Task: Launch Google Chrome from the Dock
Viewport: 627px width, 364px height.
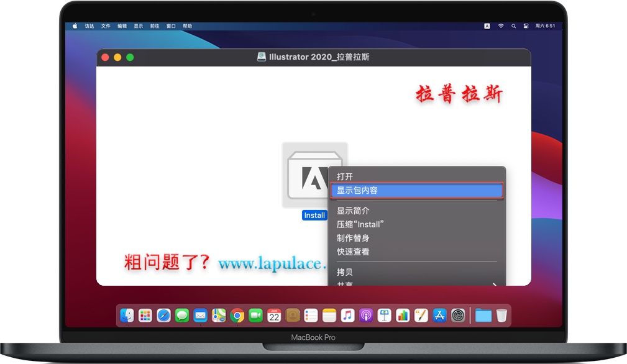Action: [x=237, y=315]
